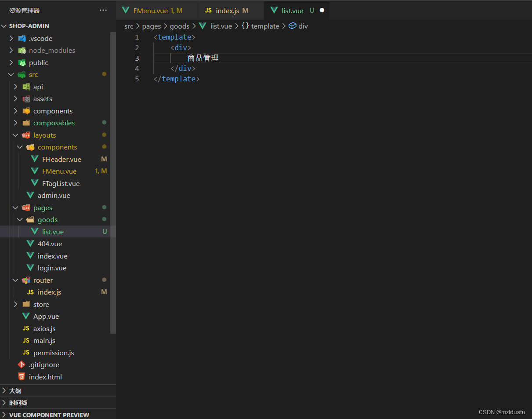Expand the VUE COMPONENT PREVIEW section
532x419 pixels.
point(58,415)
